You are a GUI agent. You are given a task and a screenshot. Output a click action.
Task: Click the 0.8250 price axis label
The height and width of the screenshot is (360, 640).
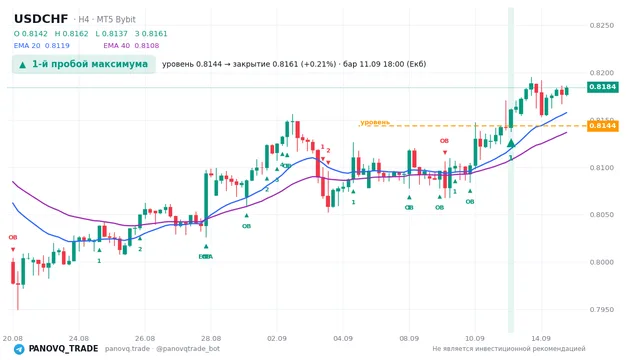coord(602,25)
